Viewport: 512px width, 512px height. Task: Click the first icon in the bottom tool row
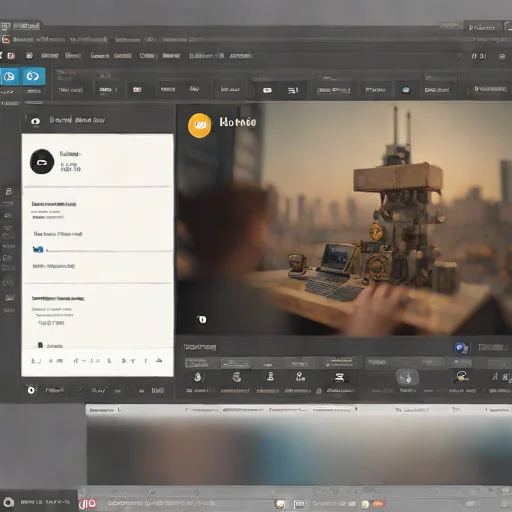(198, 377)
